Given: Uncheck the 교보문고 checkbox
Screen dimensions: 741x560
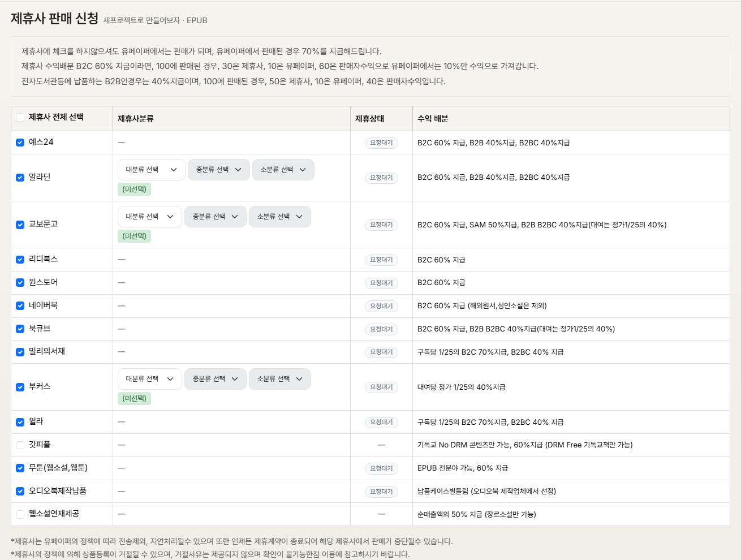Looking at the screenshot, I should (x=20, y=225).
